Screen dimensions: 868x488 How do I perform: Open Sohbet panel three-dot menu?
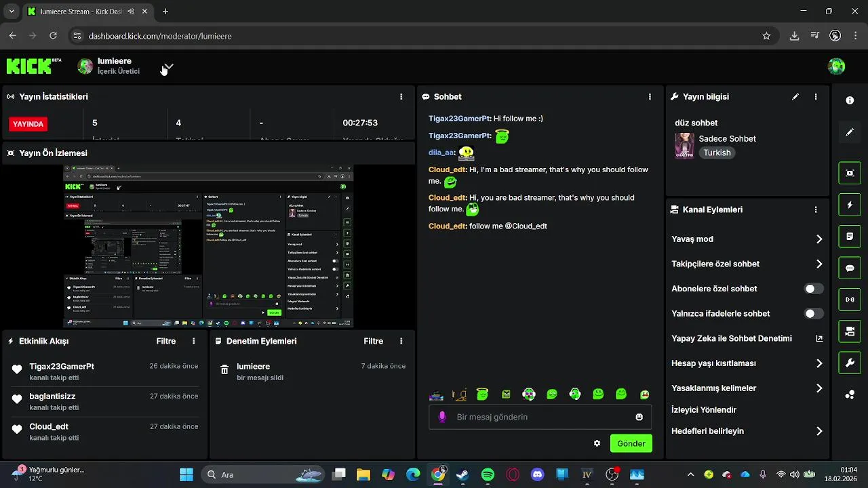(x=650, y=97)
